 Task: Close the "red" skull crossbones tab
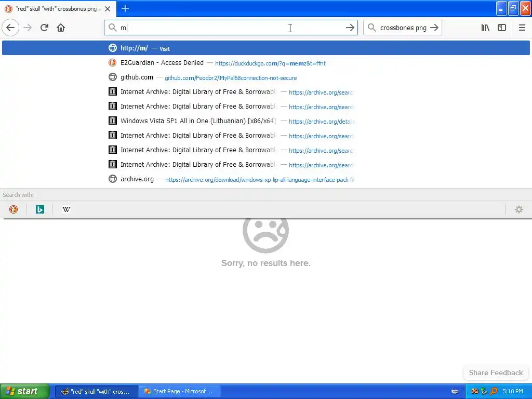click(108, 9)
